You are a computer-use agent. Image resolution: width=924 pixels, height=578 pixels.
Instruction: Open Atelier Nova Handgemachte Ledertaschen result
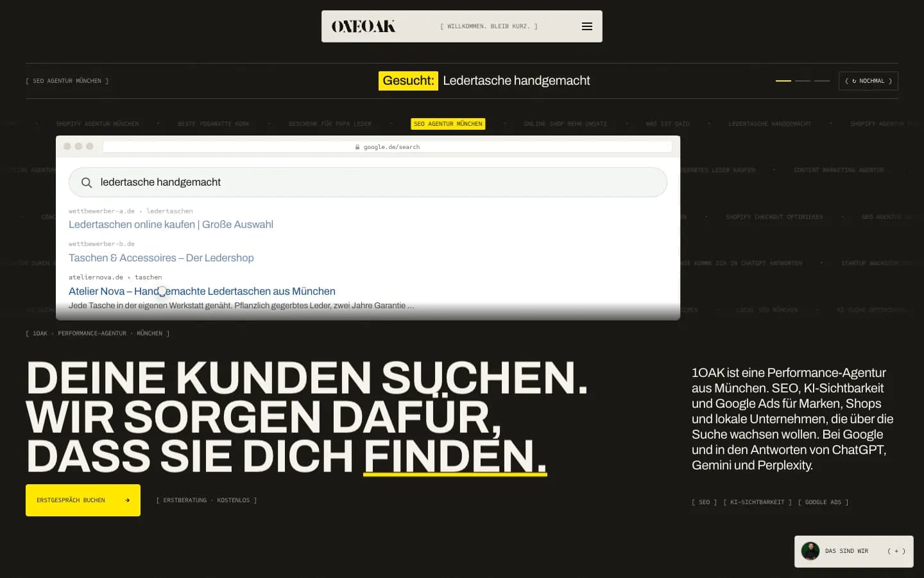point(202,291)
